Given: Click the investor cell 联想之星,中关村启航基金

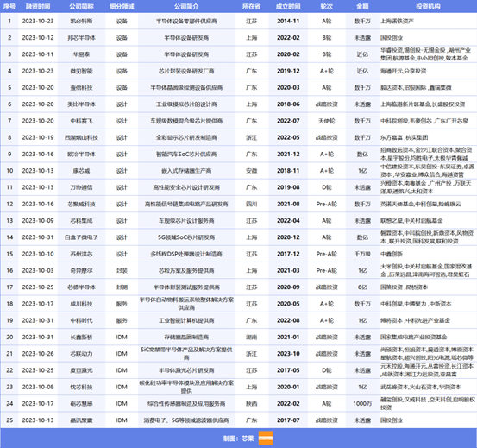Looking at the screenshot, I should click(411, 221).
